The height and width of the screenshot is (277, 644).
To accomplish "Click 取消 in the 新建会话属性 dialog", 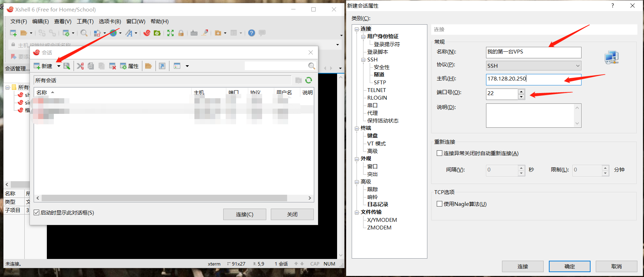I will (617, 266).
